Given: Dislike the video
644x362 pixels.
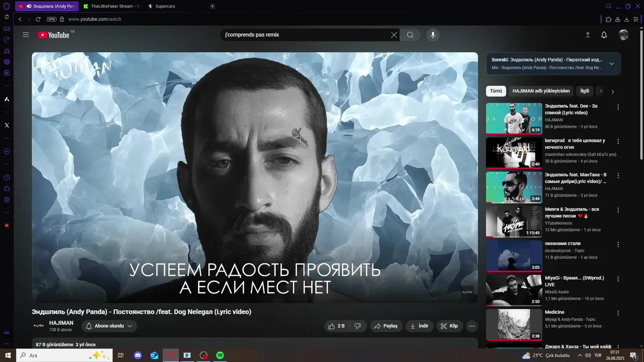Looking at the screenshot, I should coord(358,326).
